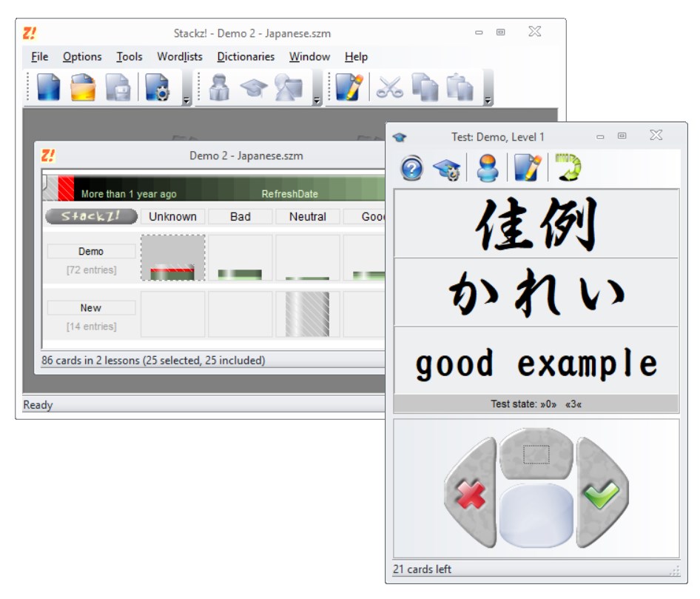Select the Neutral column header
Viewport: 700px width, 599px height.
click(308, 217)
